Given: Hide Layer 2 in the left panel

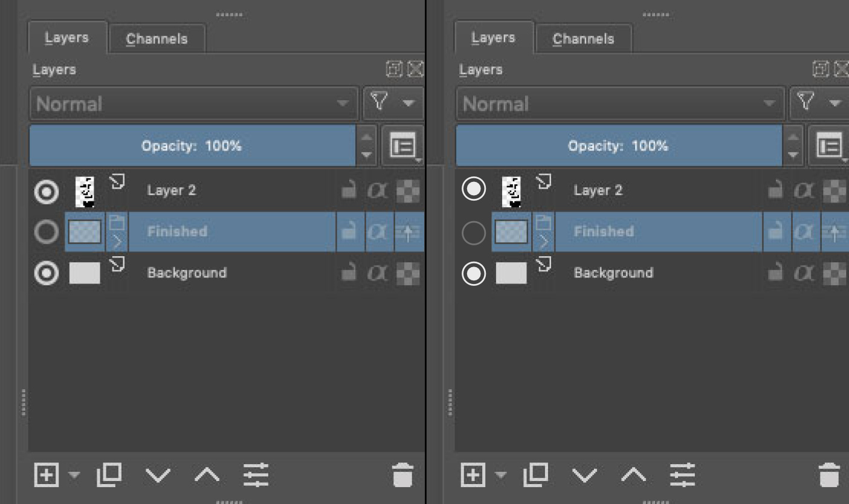Looking at the screenshot, I should click(46, 191).
